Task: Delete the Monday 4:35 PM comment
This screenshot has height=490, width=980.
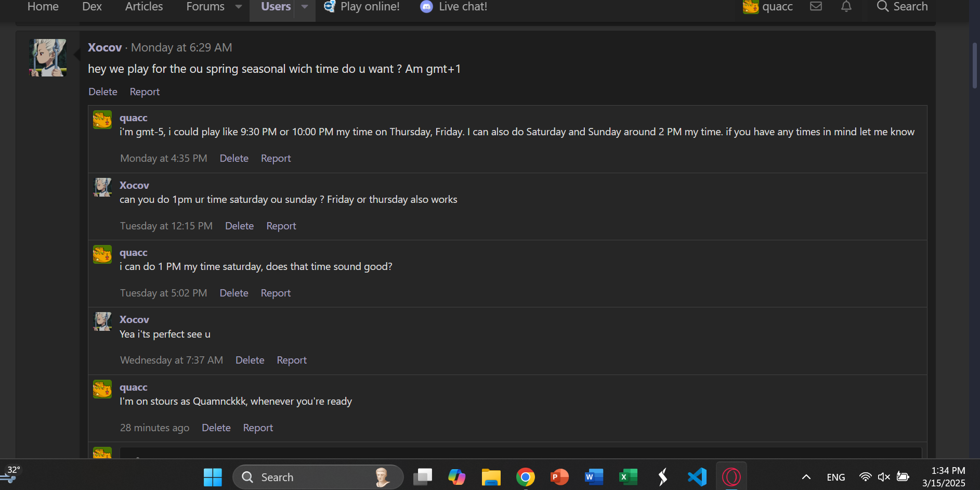Action: pyautogui.click(x=234, y=158)
